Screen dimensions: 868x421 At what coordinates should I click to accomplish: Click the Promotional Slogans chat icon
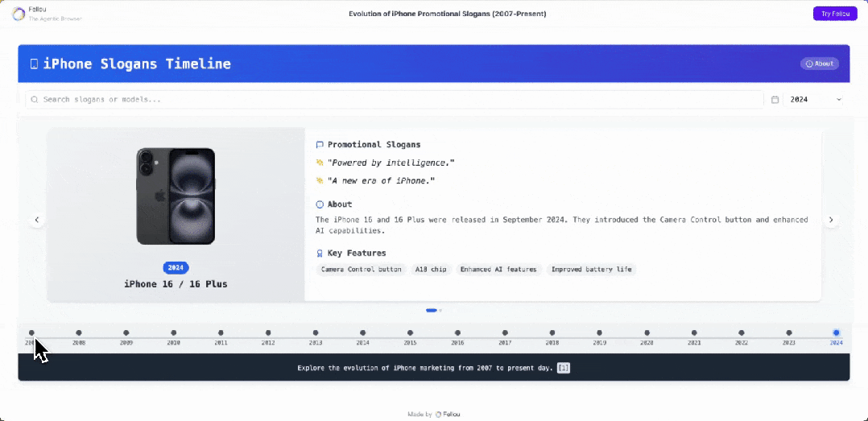click(320, 145)
